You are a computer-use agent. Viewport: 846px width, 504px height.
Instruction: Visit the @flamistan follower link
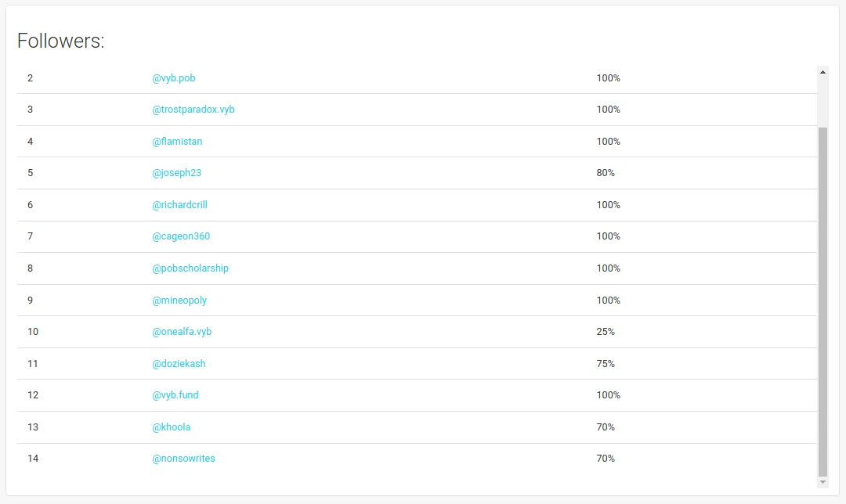tap(177, 142)
